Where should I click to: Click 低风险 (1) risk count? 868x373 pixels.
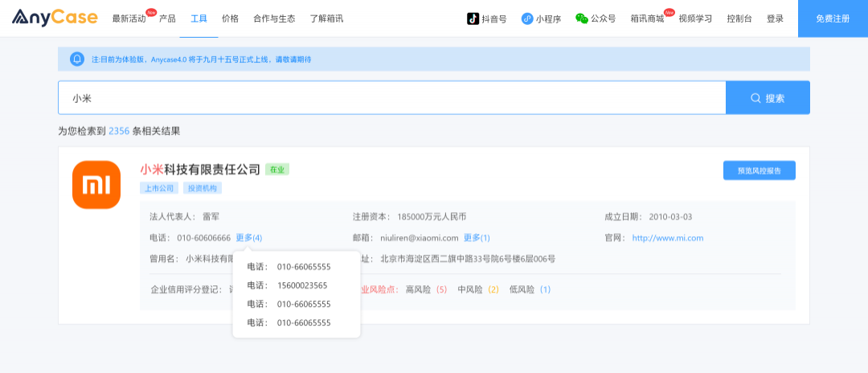(530, 289)
